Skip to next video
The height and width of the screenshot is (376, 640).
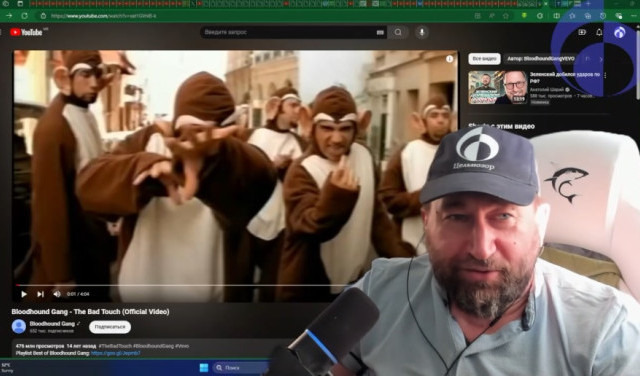pos(40,294)
